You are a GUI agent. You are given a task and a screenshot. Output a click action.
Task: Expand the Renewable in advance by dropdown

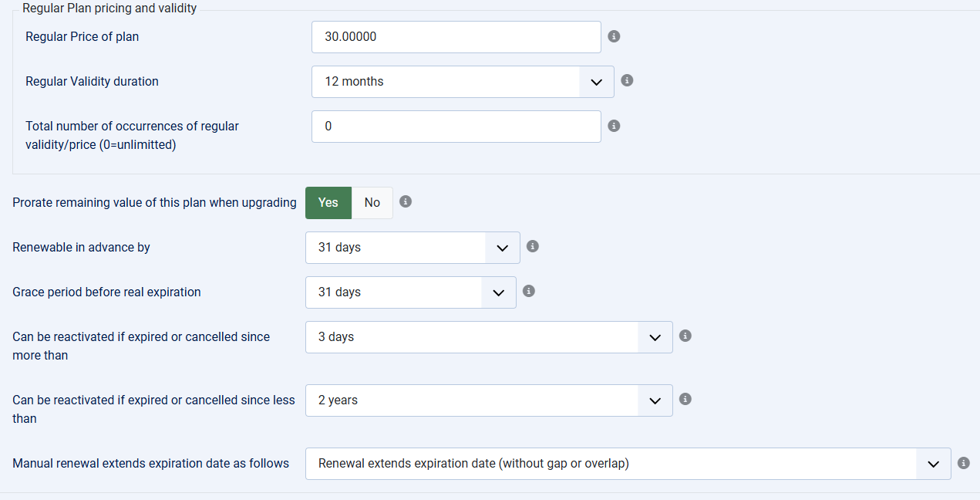point(413,248)
